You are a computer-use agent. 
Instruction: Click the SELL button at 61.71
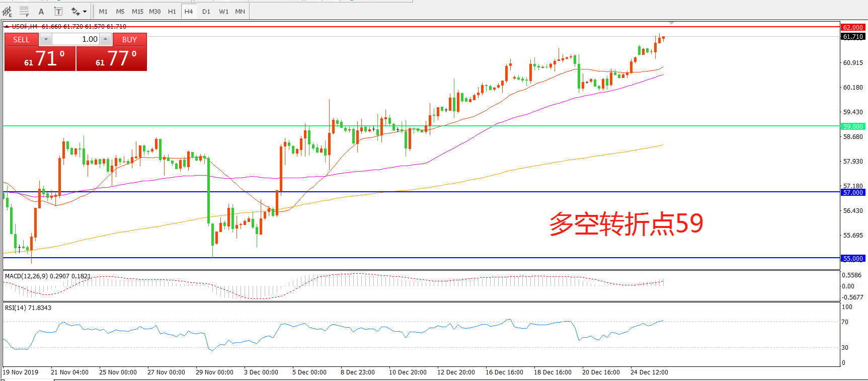pos(40,58)
